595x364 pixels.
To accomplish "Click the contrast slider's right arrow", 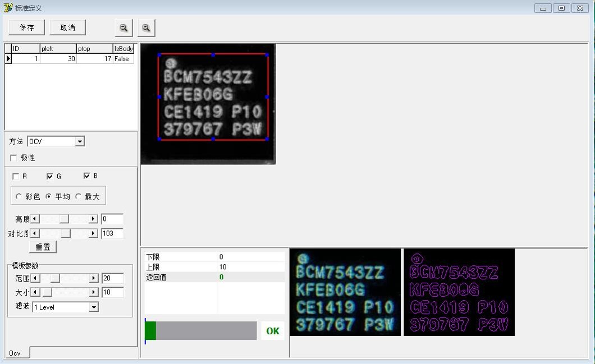I will (93, 233).
